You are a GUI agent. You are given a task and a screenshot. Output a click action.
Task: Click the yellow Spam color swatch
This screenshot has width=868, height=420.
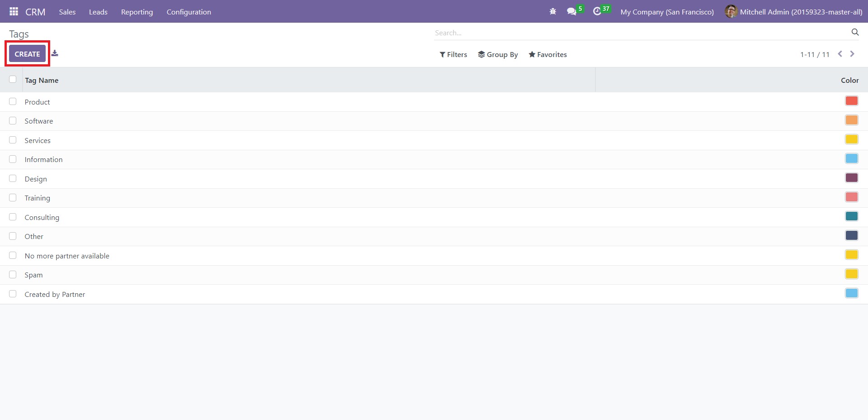[x=852, y=274]
